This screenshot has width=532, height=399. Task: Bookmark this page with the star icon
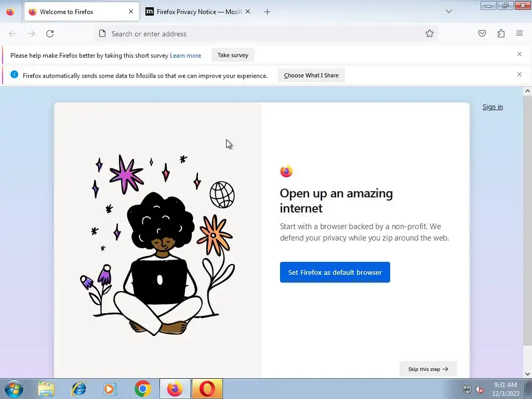click(x=430, y=34)
